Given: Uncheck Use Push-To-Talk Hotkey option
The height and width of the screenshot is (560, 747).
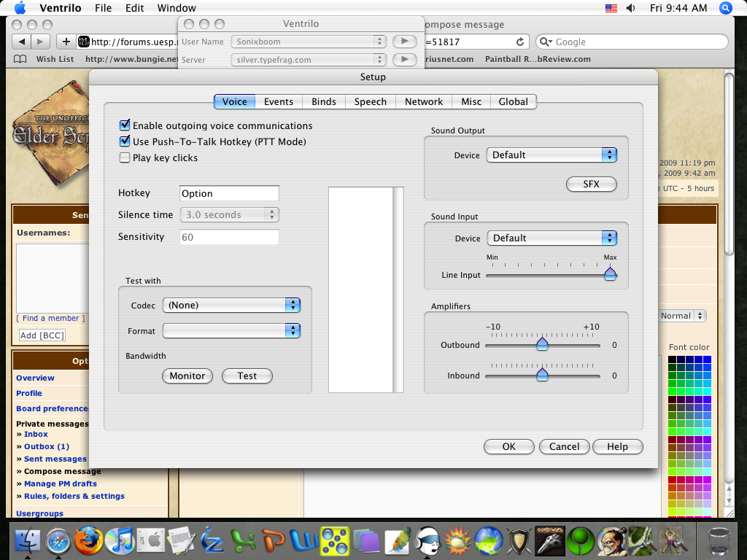Looking at the screenshot, I should pyautogui.click(x=125, y=141).
